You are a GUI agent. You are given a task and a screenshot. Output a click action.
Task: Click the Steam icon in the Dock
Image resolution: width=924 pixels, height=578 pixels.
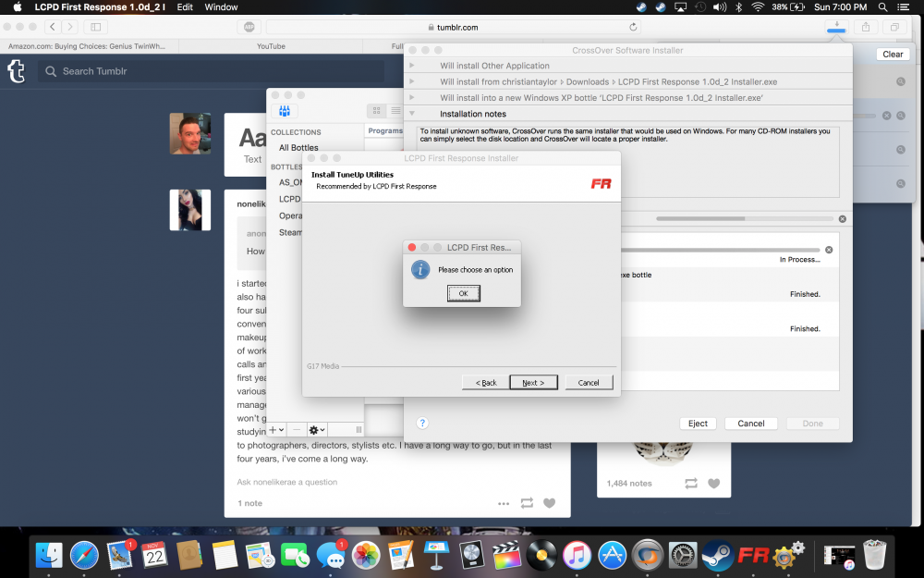point(717,555)
